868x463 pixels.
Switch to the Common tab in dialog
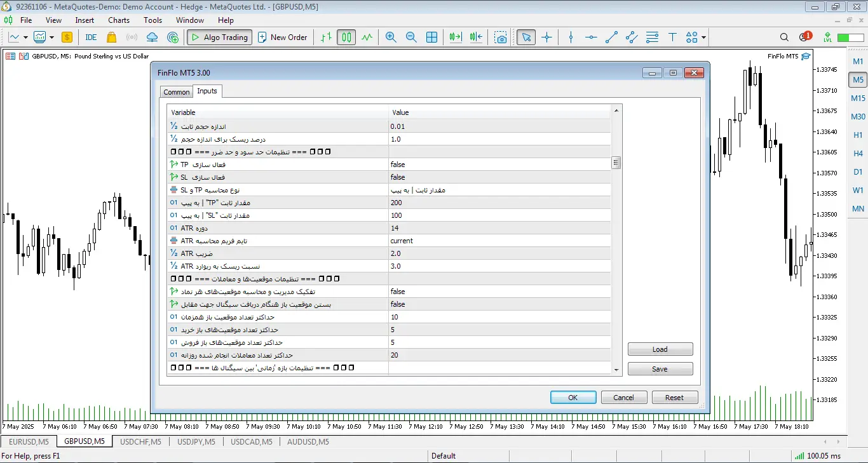pos(176,92)
